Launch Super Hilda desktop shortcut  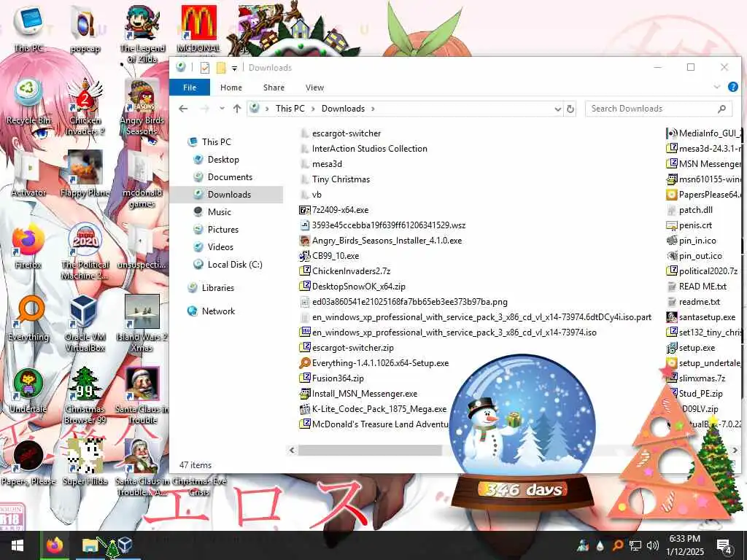point(85,463)
